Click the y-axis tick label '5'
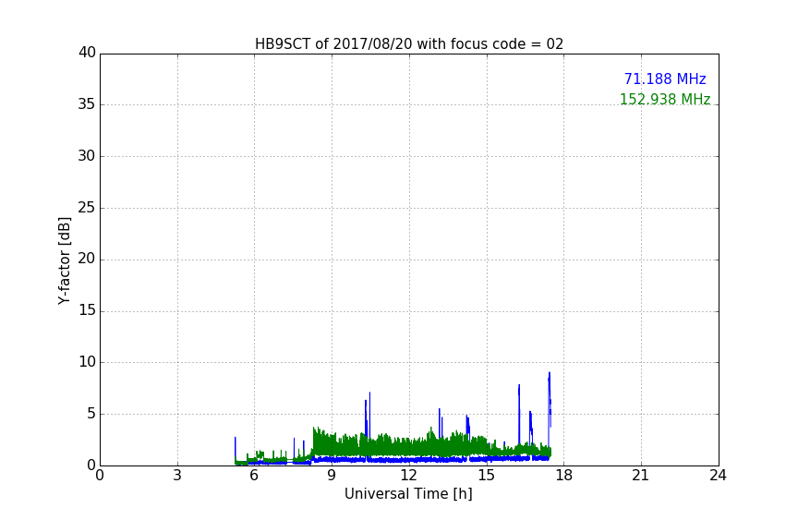This screenshot has height=532, width=798. point(91,414)
